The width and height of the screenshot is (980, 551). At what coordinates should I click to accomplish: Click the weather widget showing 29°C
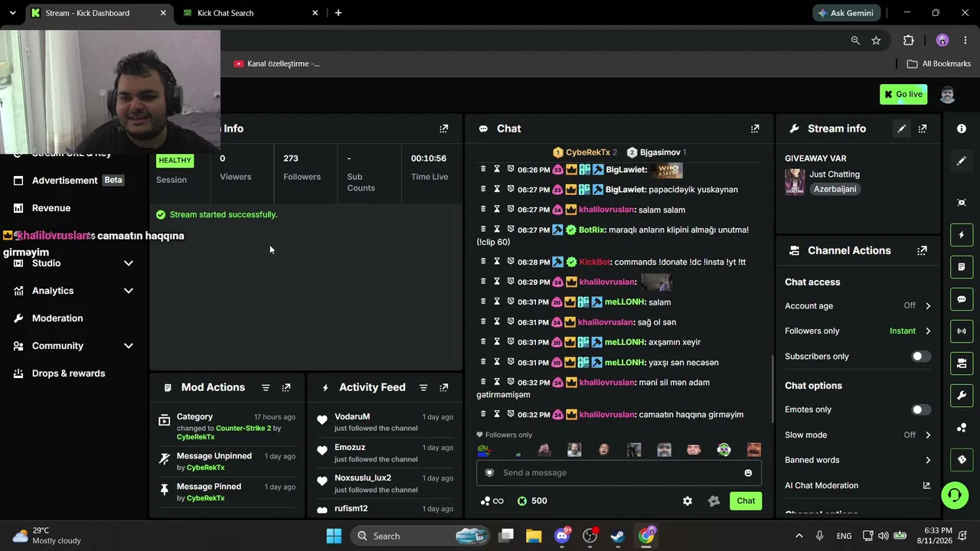47,536
